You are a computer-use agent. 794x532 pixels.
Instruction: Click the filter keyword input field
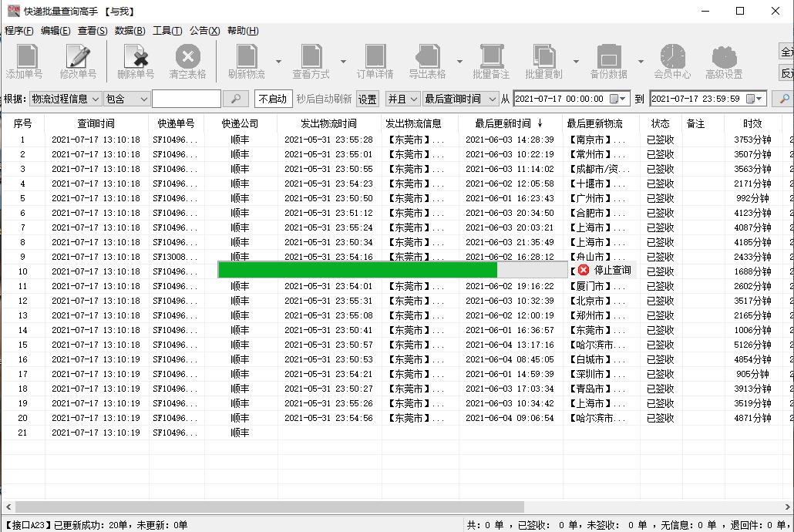pos(186,99)
